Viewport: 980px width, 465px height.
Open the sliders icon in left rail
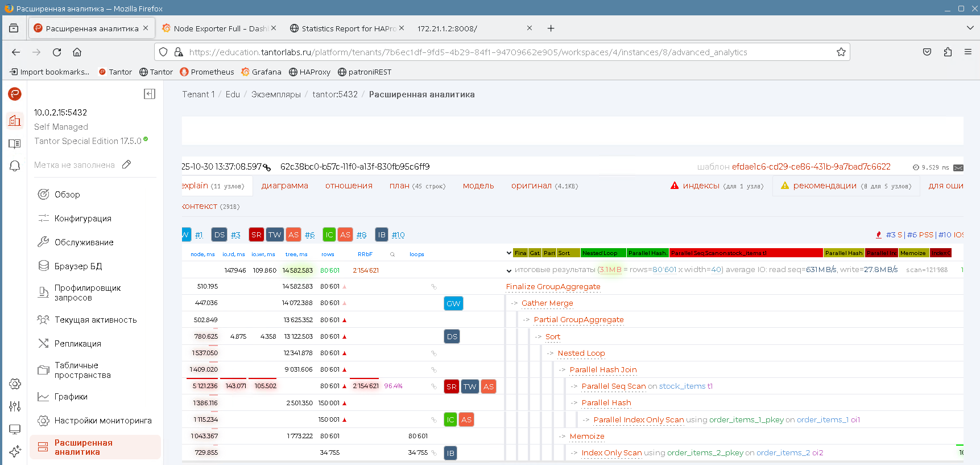click(x=15, y=406)
